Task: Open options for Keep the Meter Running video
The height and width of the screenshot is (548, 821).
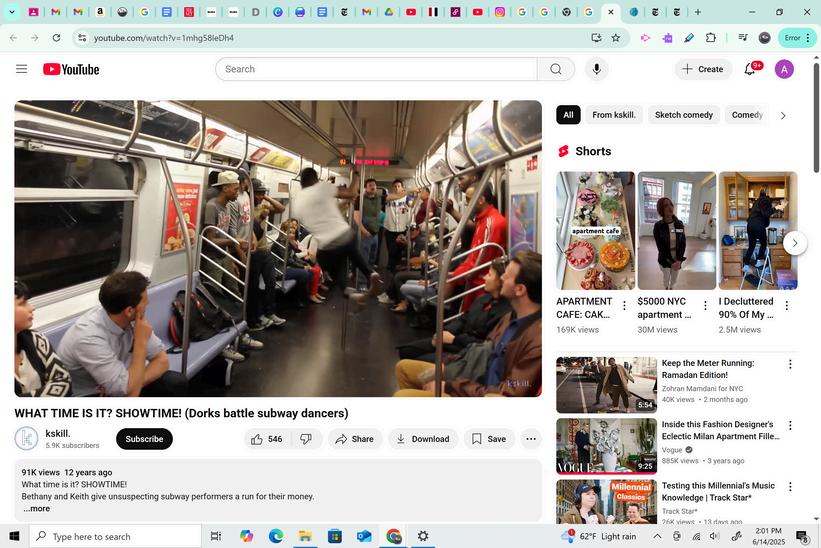Action: point(790,364)
